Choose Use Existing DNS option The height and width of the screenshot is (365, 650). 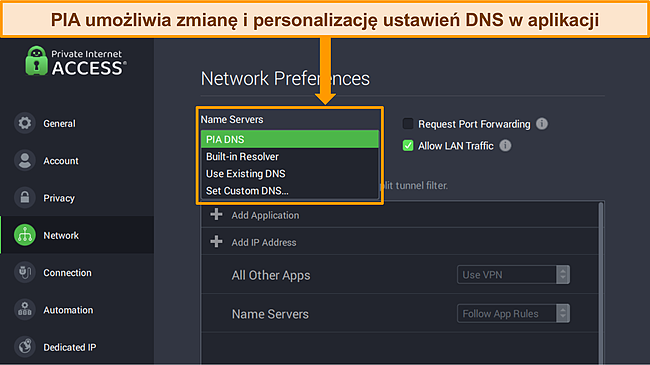pos(290,173)
